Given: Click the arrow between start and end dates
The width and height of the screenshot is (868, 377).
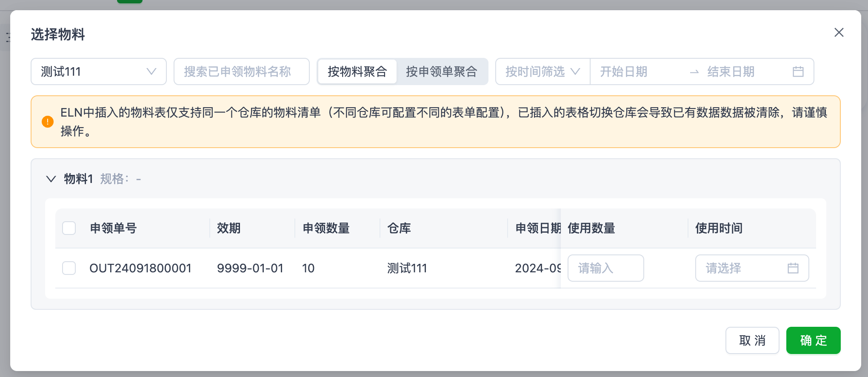Looking at the screenshot, I should 694,72.
